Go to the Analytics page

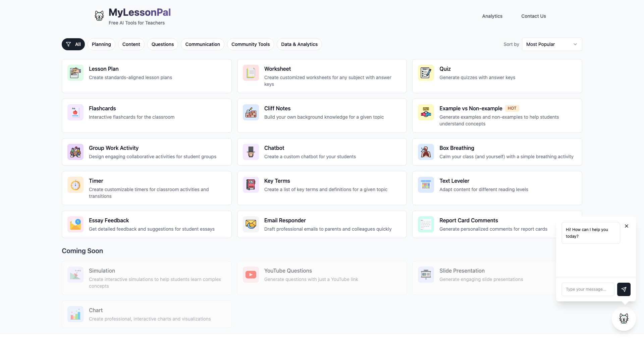(492, 16)
